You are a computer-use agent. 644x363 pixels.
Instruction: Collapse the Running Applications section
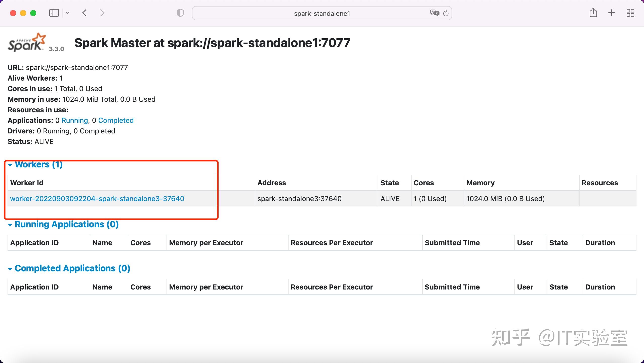coord(10,225)
